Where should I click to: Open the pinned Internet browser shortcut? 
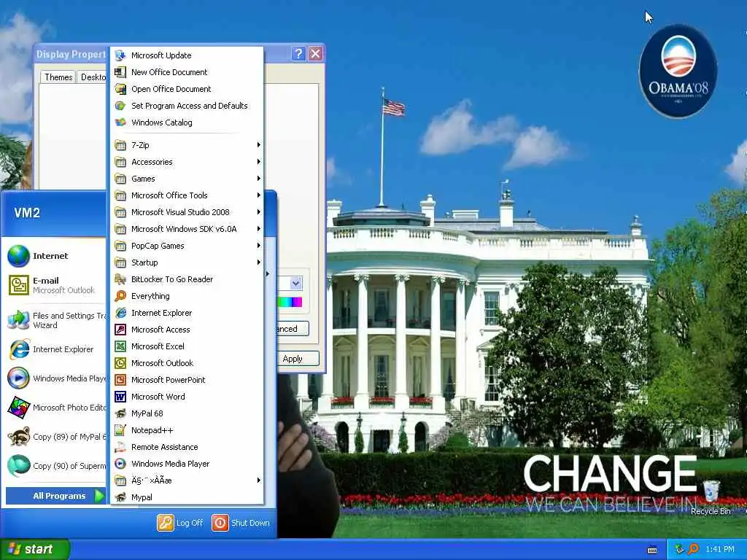click(55, 256)
